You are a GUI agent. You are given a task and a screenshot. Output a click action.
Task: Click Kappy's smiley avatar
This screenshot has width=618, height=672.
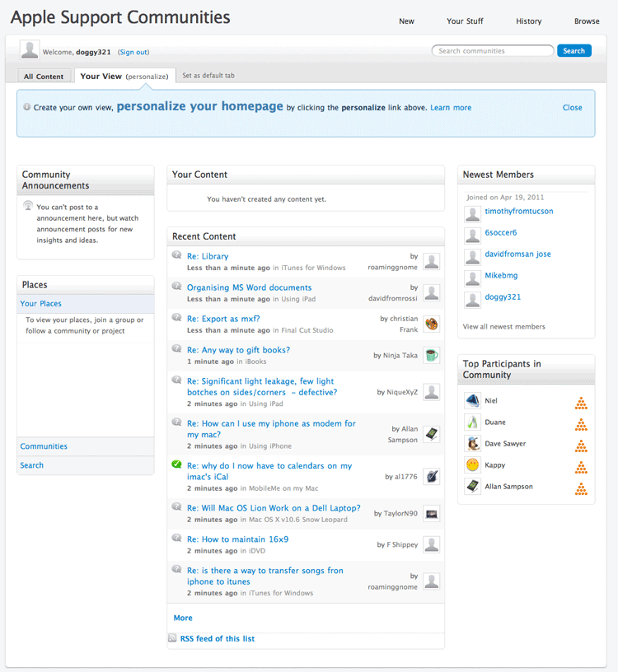pos(473,465)
